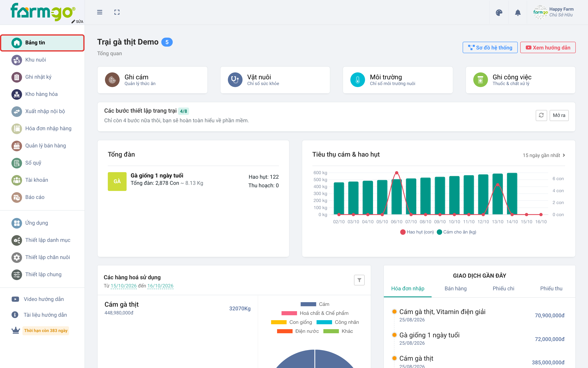Refresh the farm setup steps
Viewport: 588px width, 368px height.
click(541, 115)
